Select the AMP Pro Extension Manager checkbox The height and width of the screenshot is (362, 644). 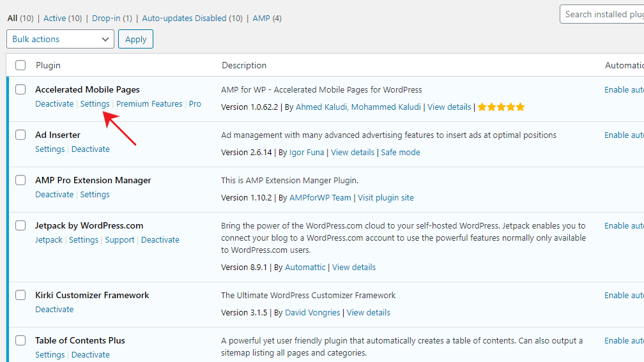20,180
